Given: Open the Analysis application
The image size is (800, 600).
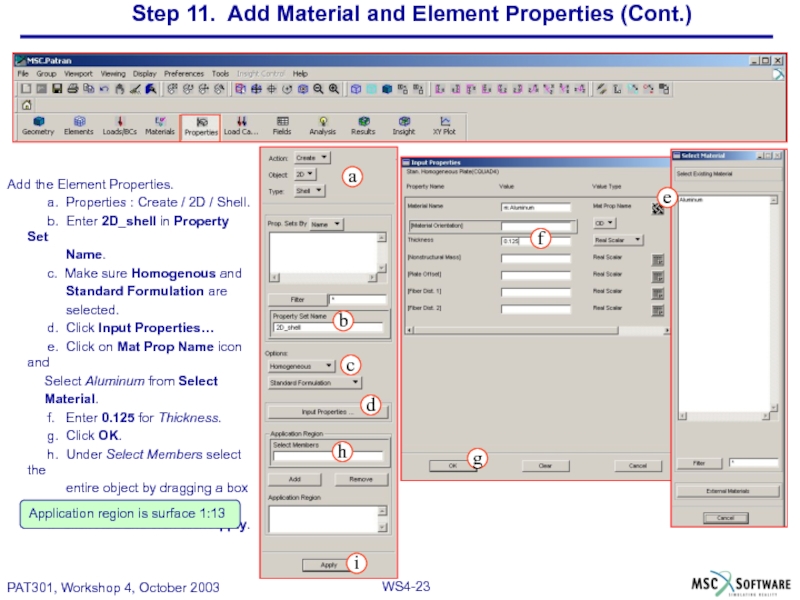Looking at the screenshot, I should tap(322, 126).
